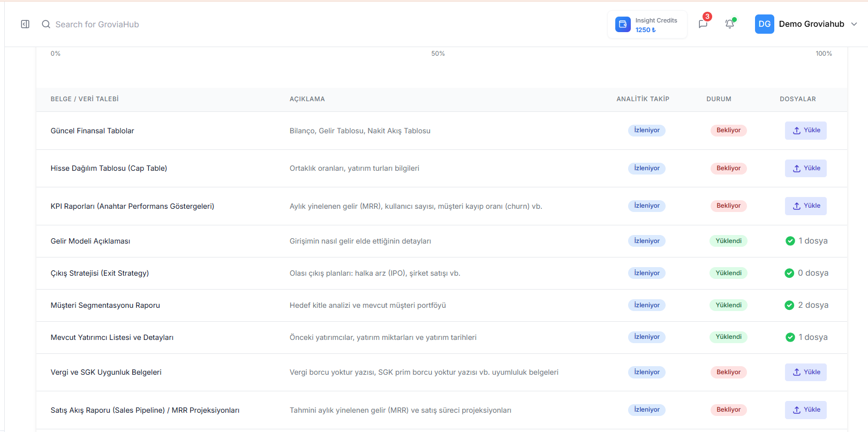Click the search magnifier icon
Screen dimensions: 868x432
coord(46,24)
